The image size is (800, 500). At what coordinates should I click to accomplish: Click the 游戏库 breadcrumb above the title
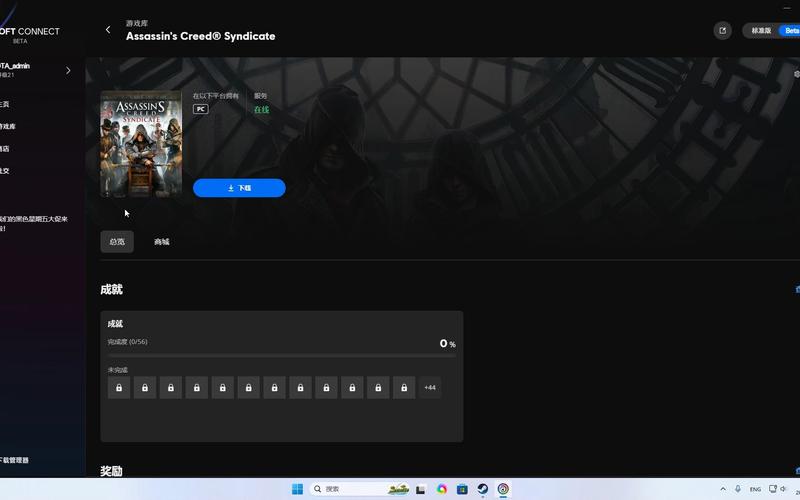pos(137,23)
